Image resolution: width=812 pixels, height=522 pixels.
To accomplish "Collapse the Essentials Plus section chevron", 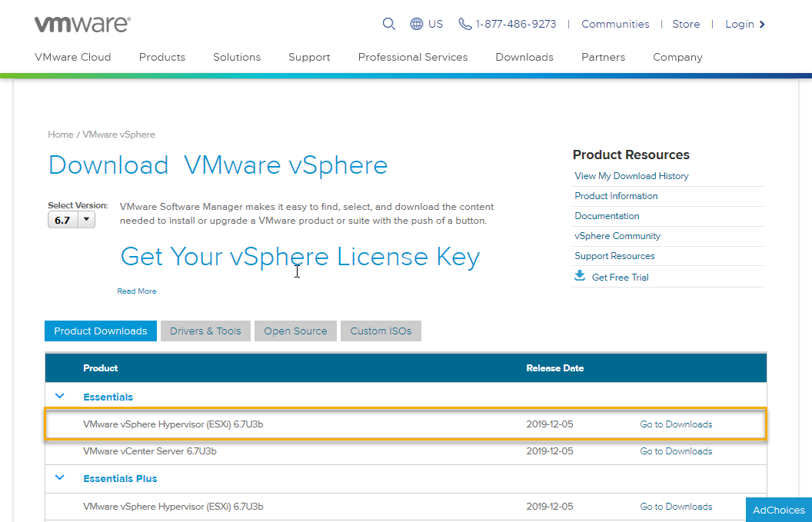I will point(59,477).
